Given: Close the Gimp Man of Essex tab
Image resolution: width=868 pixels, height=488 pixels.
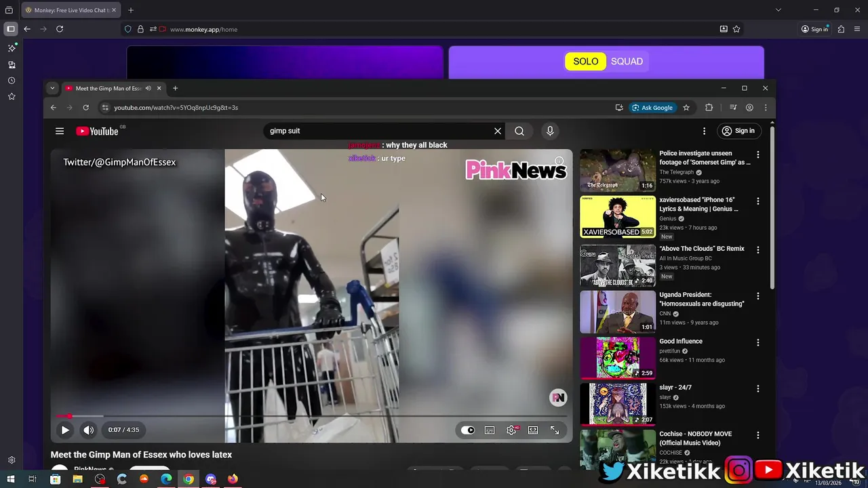Looking at the screenshot, I should pyautogui.click(x=159, y=88).
